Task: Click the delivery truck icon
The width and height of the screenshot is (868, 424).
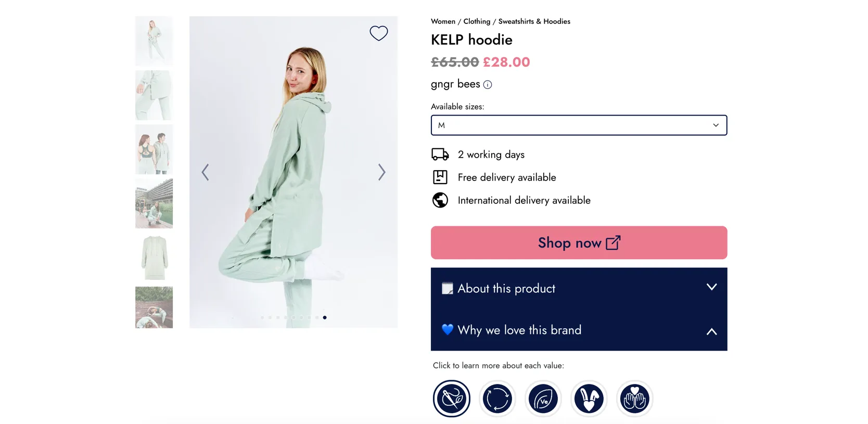Action: (x=440, y=154)
